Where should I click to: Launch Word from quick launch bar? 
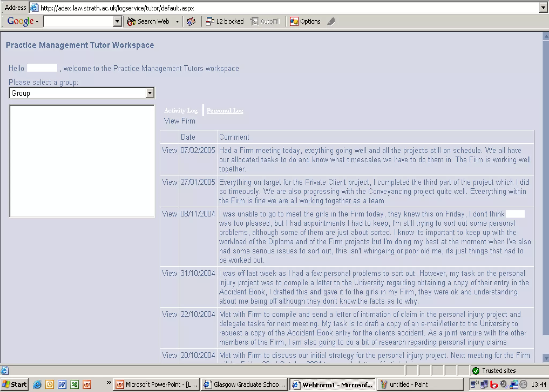[x=62, y=384]
